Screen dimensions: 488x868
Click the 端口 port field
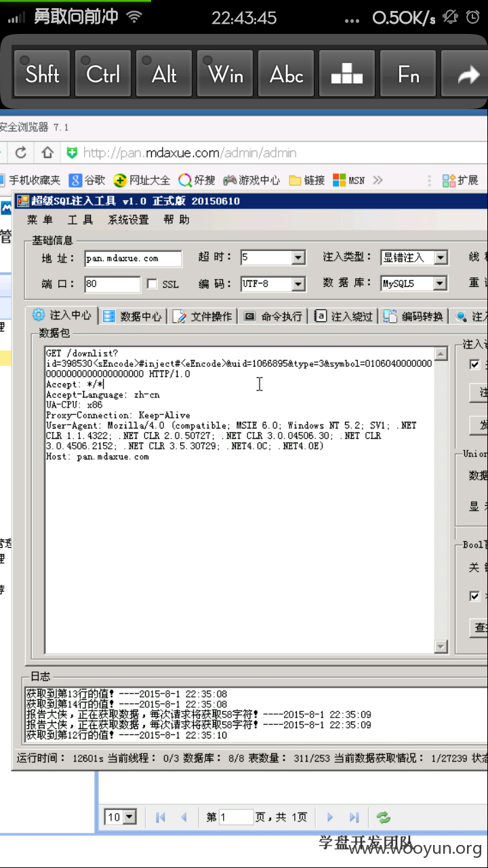click(x=113, y=283)
